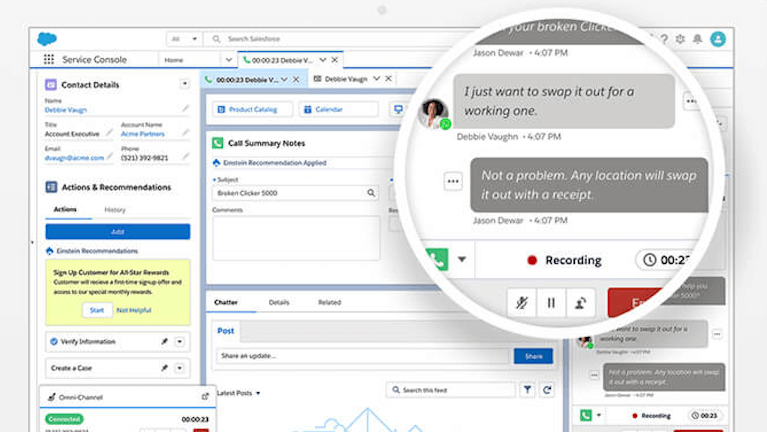
Task: Edit the Name field pencil icon
Action: tap(185, 108)
